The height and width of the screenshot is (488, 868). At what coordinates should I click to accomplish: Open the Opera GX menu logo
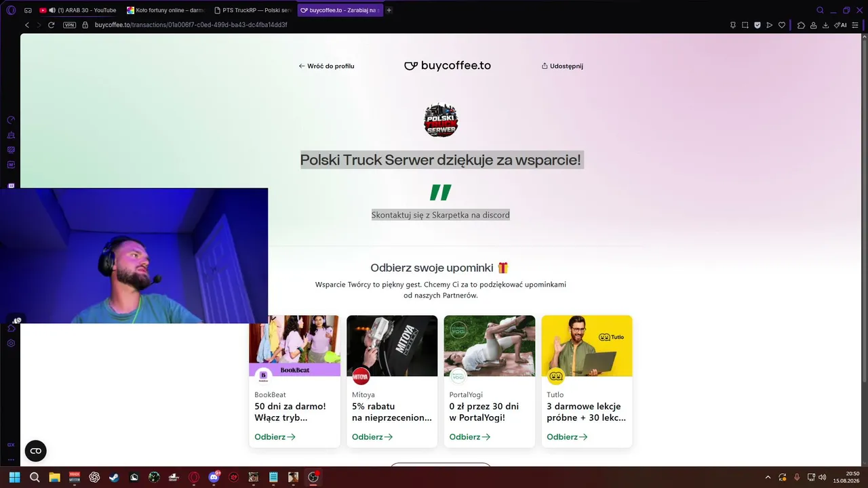pyautogui.click(x=11, y=10)
